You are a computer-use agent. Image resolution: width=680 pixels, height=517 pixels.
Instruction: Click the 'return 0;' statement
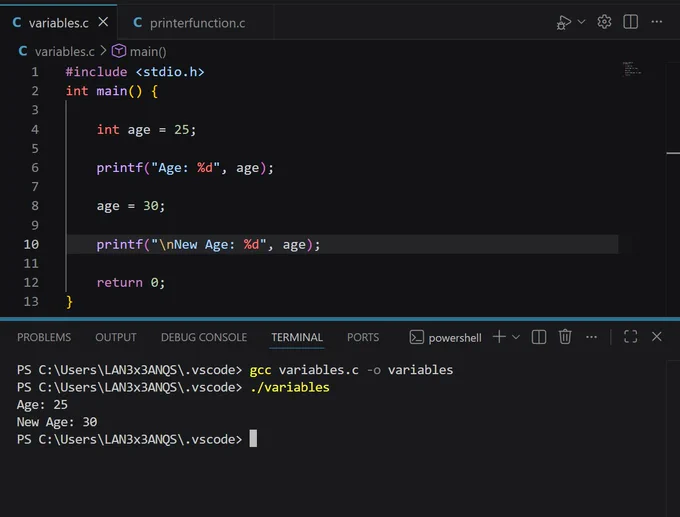pyautogui.click(x=131, y=282)
